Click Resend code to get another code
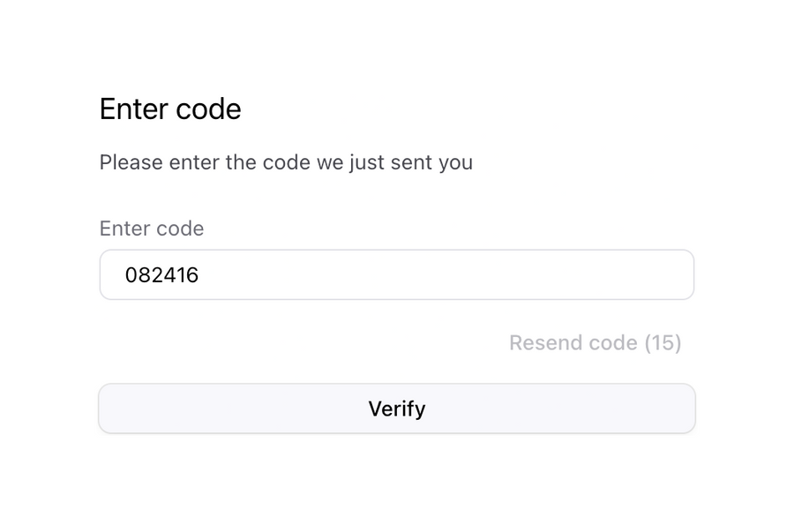The image size is (794, 532). 595,343
